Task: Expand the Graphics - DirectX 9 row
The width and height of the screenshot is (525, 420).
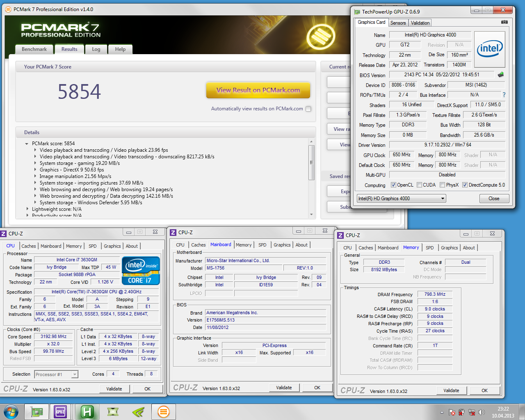Action: click(35, 170)
